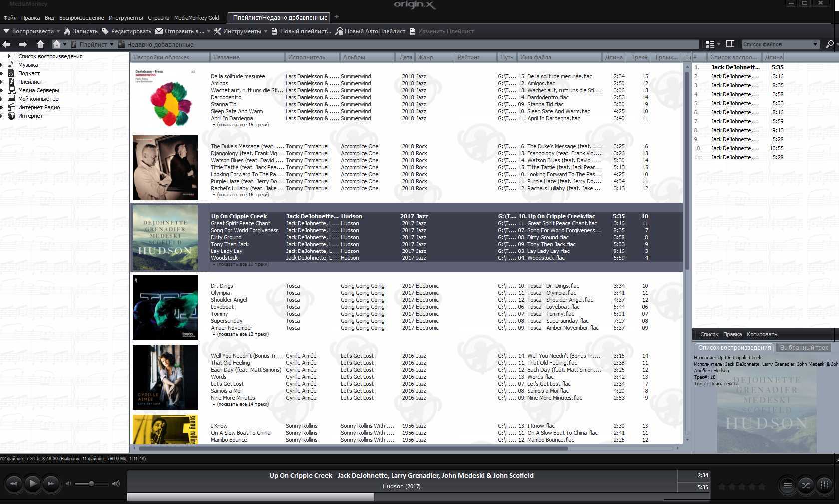Image resolution: width=839 pixels, height=504 pixels.
Task: Open Список menu in Now Playing panel
Action: (709, 334)
